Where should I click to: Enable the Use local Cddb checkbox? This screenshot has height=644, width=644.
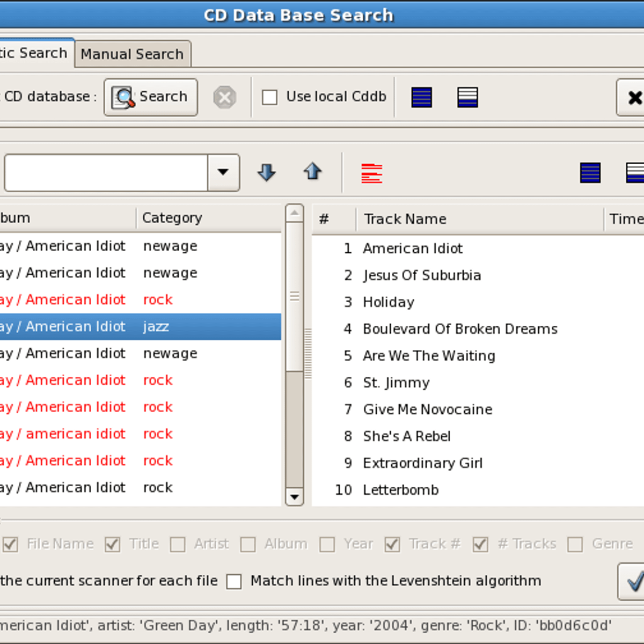269,98
